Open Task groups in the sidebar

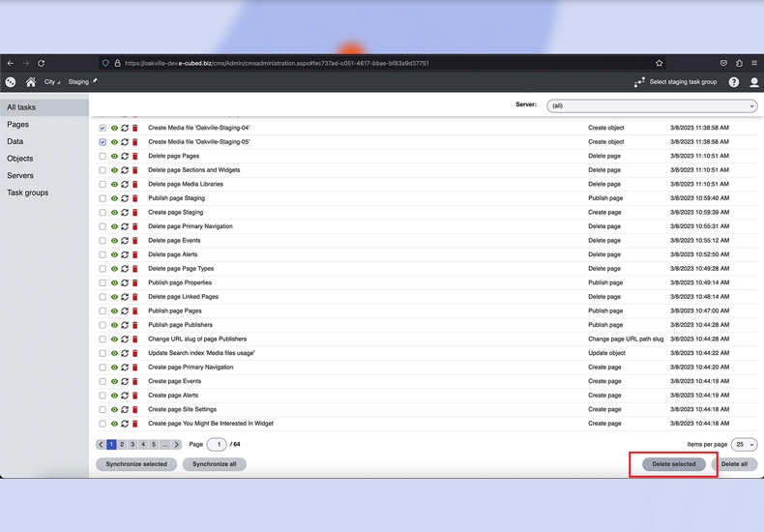[x=28, y=192]
